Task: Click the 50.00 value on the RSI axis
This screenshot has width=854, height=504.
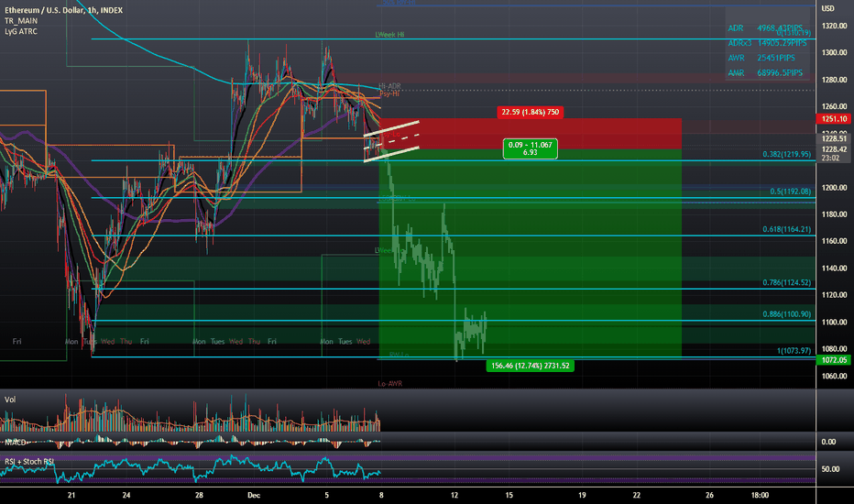Action: tap(830, 469)
